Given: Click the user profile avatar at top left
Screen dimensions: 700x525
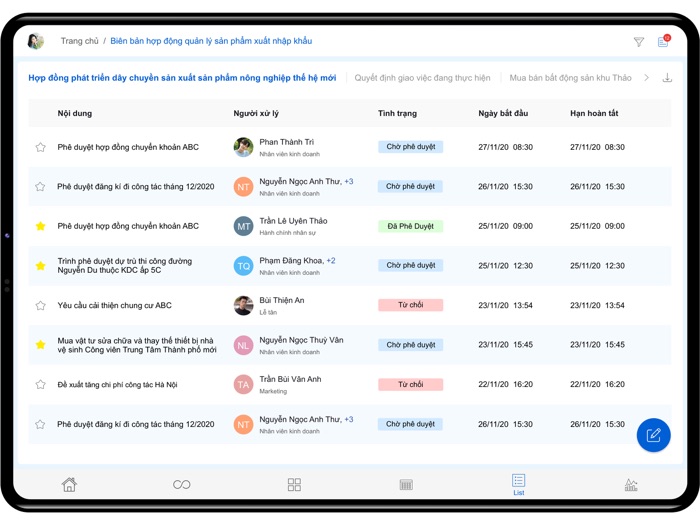Looking at the screenshot, I should coord(36,41).
